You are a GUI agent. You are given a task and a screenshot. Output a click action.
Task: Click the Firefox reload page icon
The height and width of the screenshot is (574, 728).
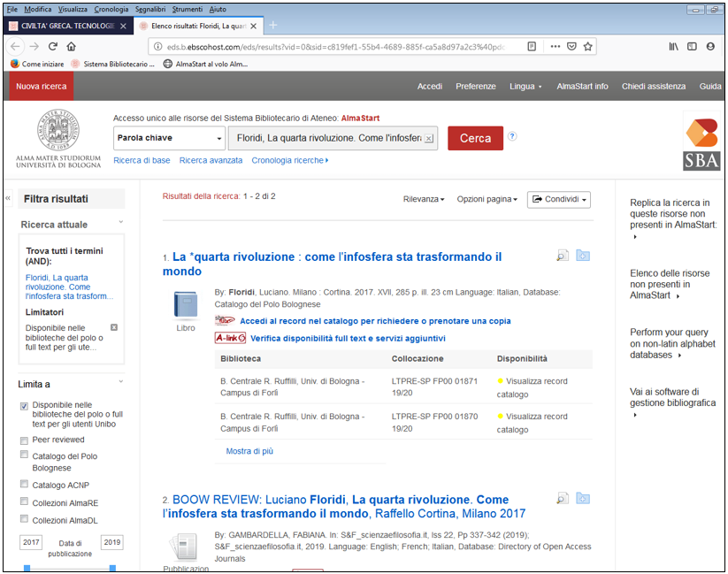[53, 46]
